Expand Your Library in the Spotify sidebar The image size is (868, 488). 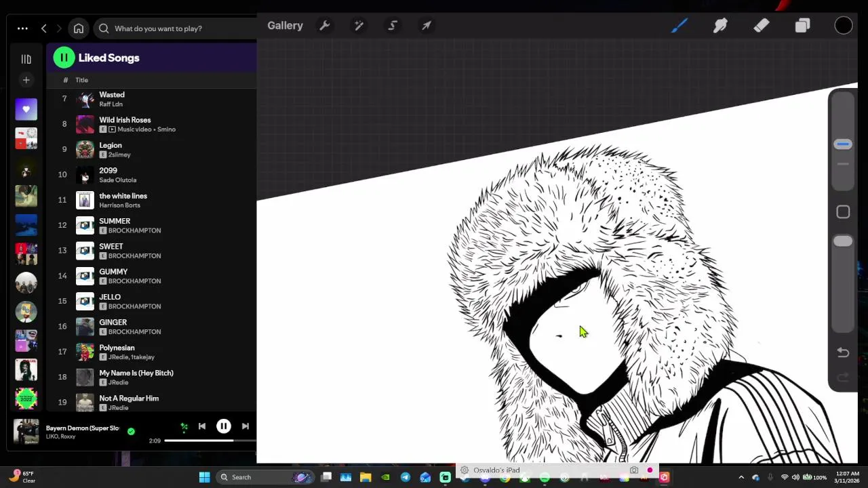[26, 59]
